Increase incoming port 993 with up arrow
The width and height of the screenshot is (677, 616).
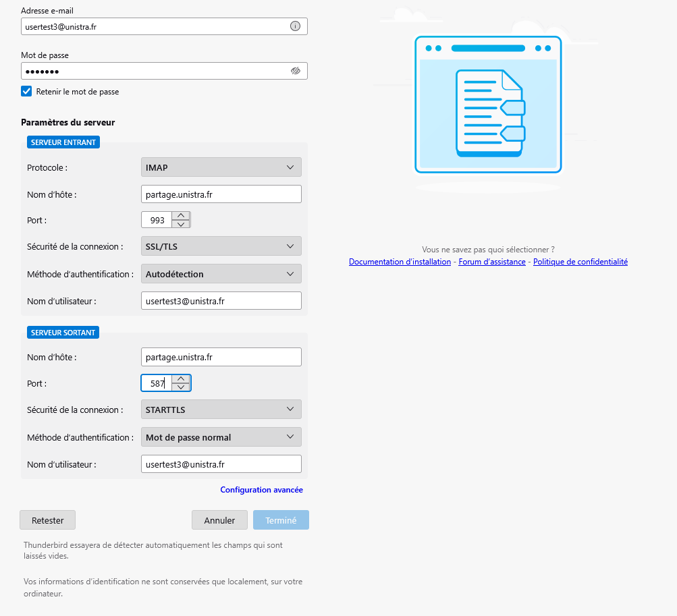[x=181, y=216]
